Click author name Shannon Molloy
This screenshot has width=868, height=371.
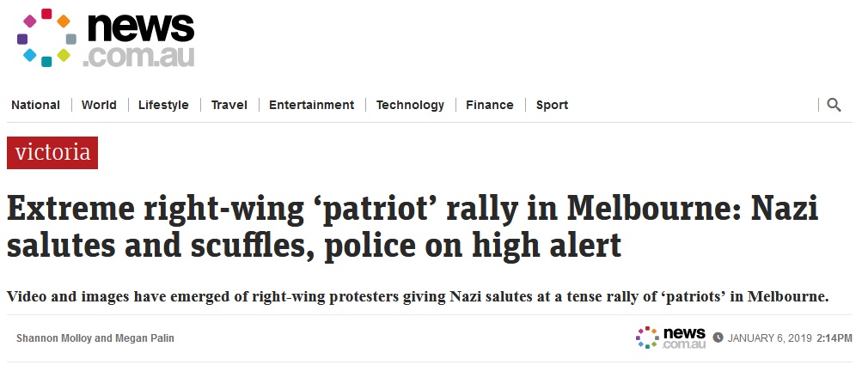55,338
